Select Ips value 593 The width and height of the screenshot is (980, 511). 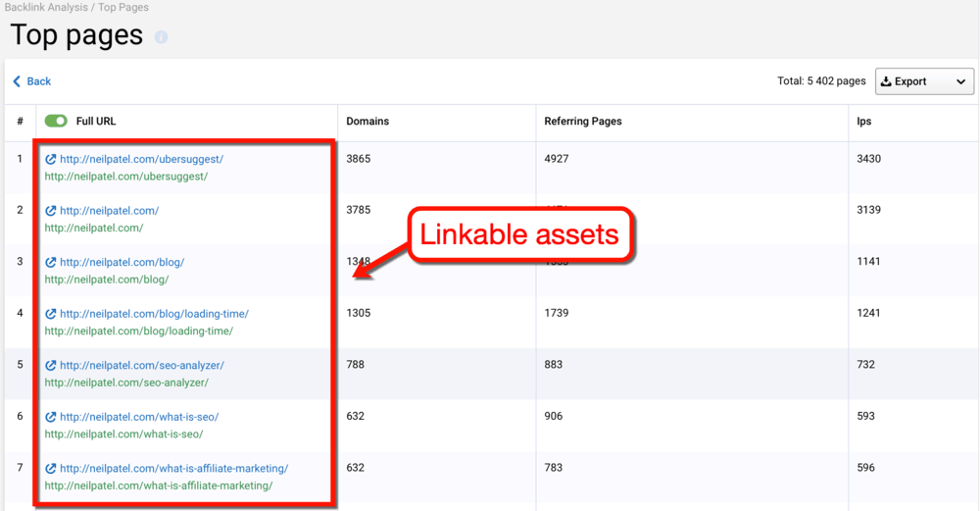(x=865, y=416)
